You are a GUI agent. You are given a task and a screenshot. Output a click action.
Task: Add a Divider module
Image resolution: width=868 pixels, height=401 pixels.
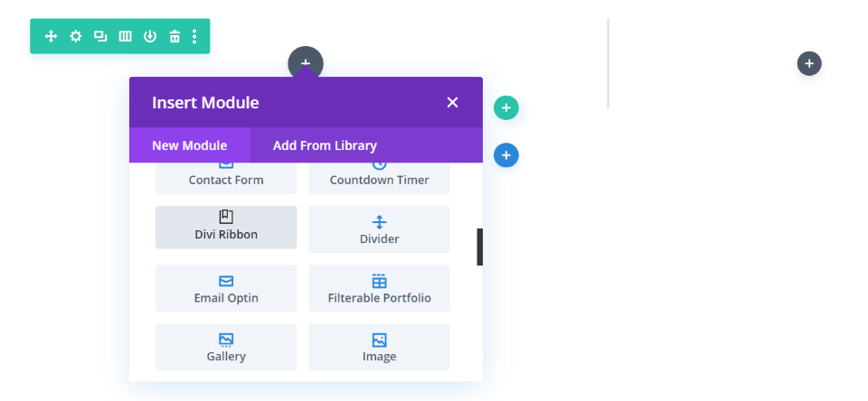[379, 229]
